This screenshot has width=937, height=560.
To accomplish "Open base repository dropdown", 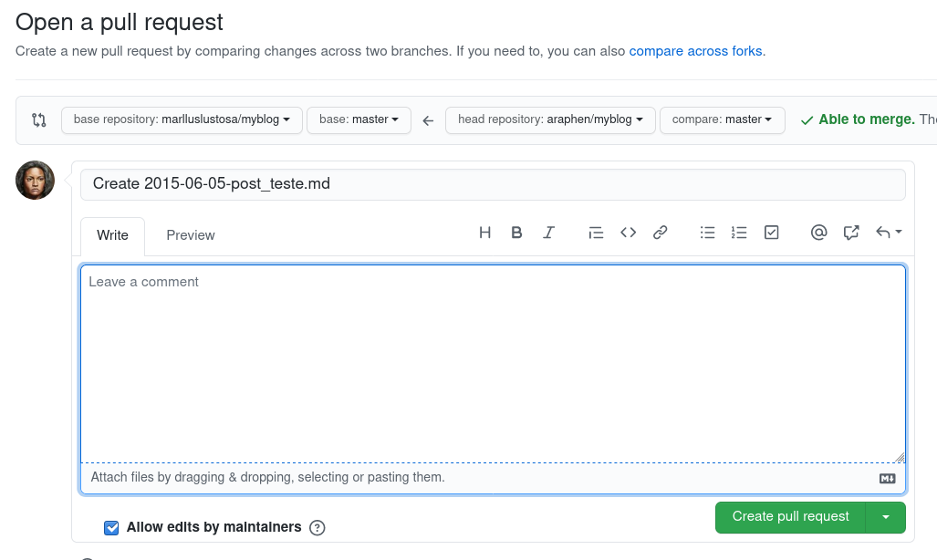I will 182,119.
